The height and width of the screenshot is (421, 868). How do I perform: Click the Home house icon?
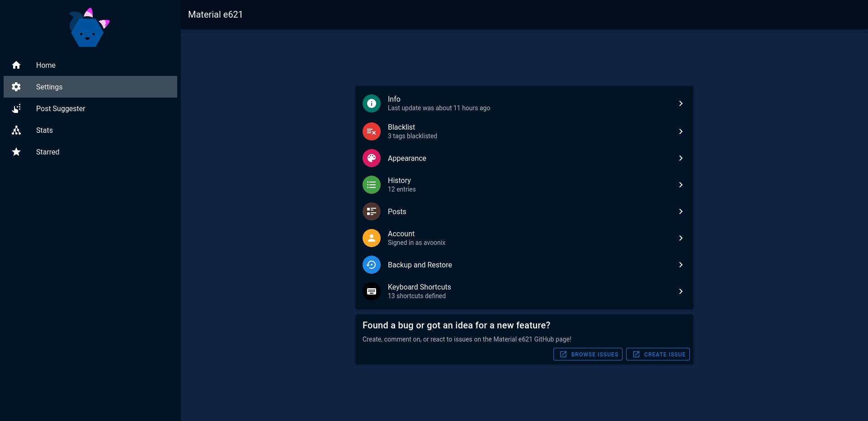[16, 65]
